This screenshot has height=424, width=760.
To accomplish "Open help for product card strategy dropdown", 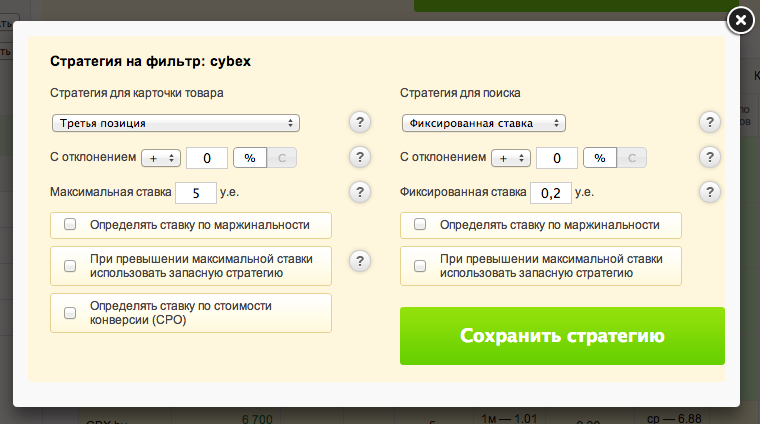I will pyautogui.click(x=360, y=122).
